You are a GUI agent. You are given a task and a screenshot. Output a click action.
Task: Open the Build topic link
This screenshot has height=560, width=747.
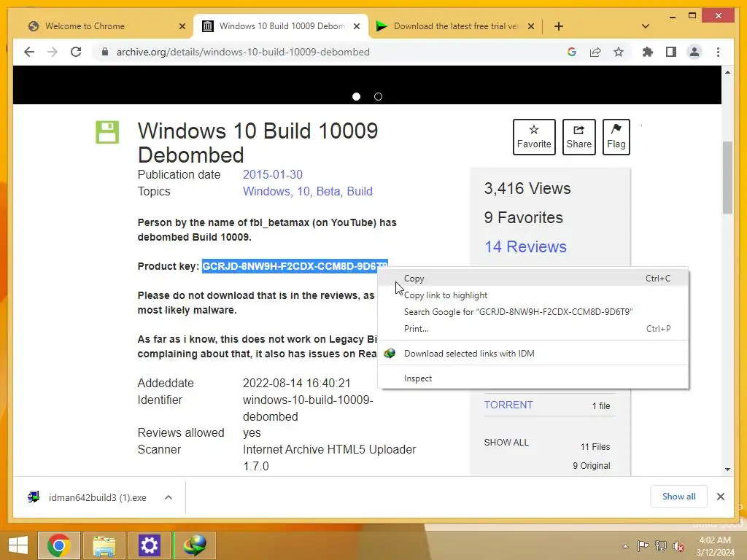pos(360,192)
